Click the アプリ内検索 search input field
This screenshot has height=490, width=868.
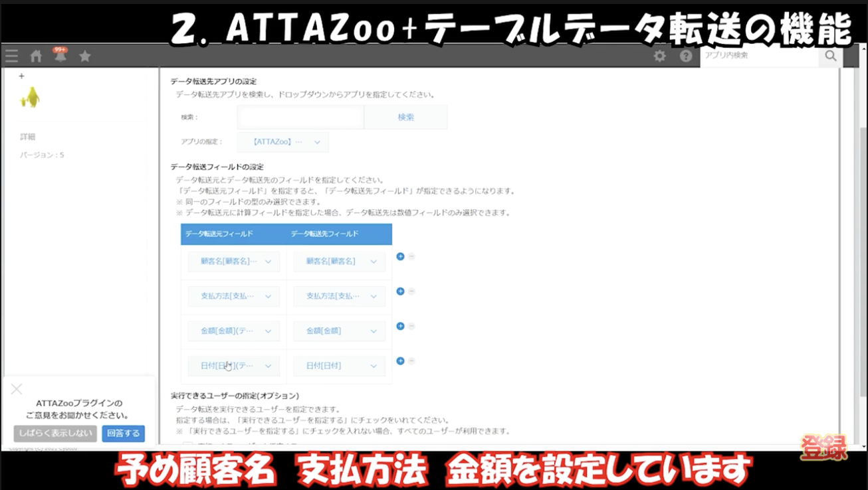(758, 56)
